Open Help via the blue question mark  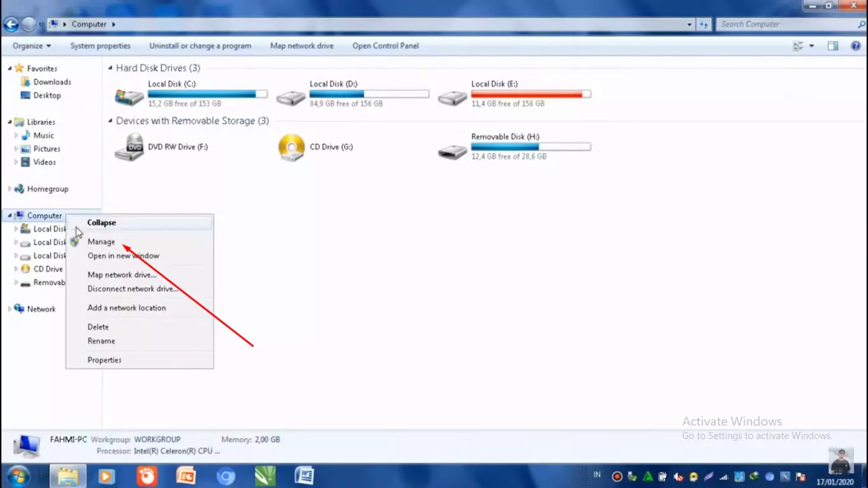856,46
